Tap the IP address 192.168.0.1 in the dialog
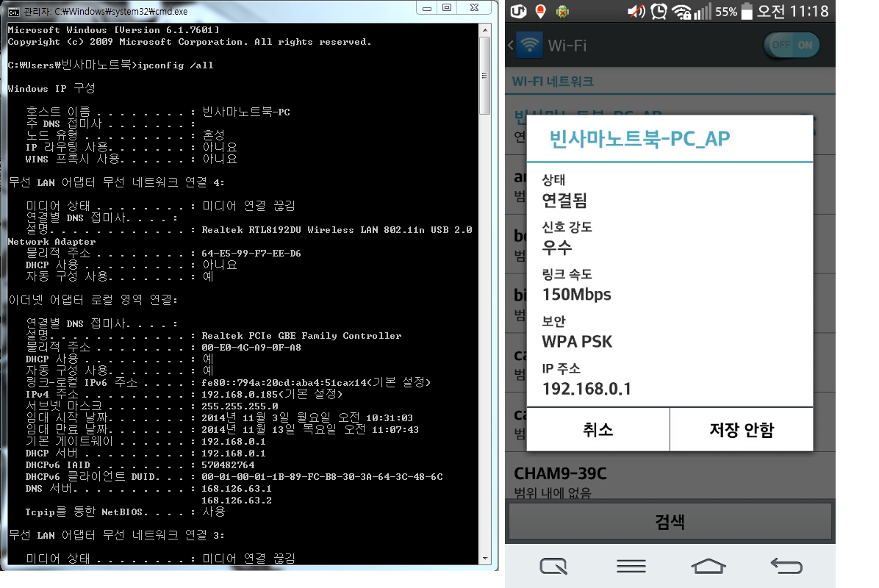Viewport: 879px width, 588px height. pyautogui.click(x=586, y=389)
